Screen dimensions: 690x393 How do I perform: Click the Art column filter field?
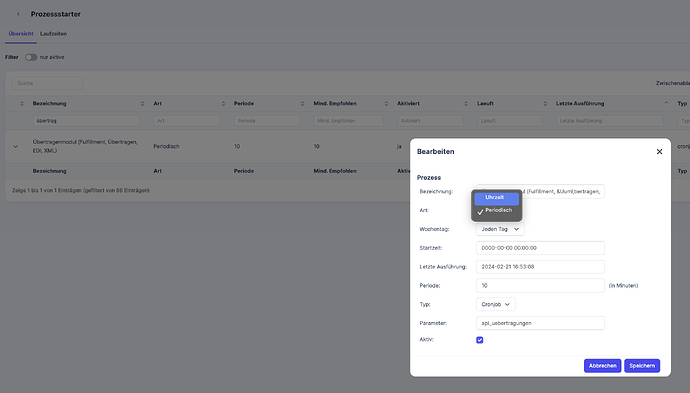pos(187,121)
